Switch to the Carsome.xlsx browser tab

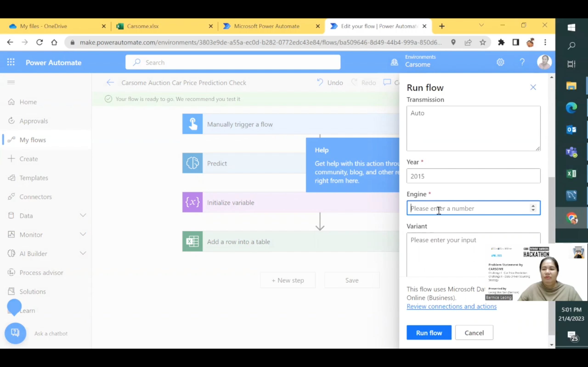(143, 26)
